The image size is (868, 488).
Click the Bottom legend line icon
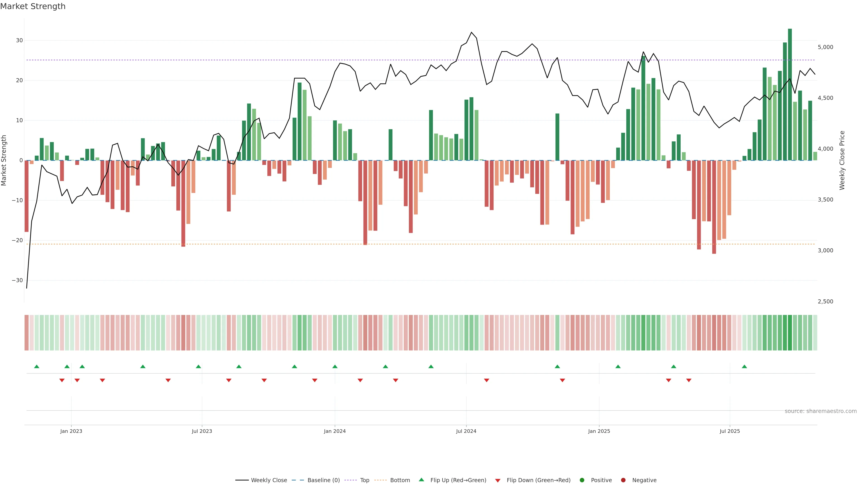(380, 480)
